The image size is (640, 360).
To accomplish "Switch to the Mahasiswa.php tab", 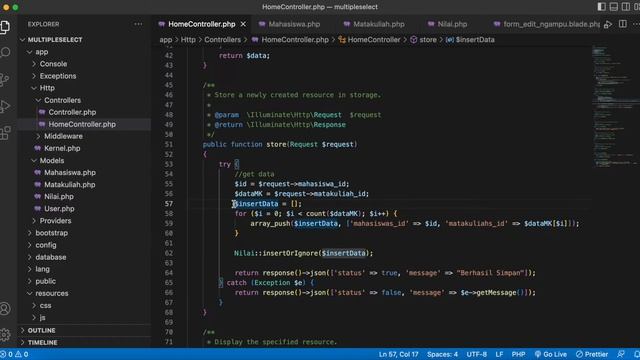I will (x=289, y=24).
